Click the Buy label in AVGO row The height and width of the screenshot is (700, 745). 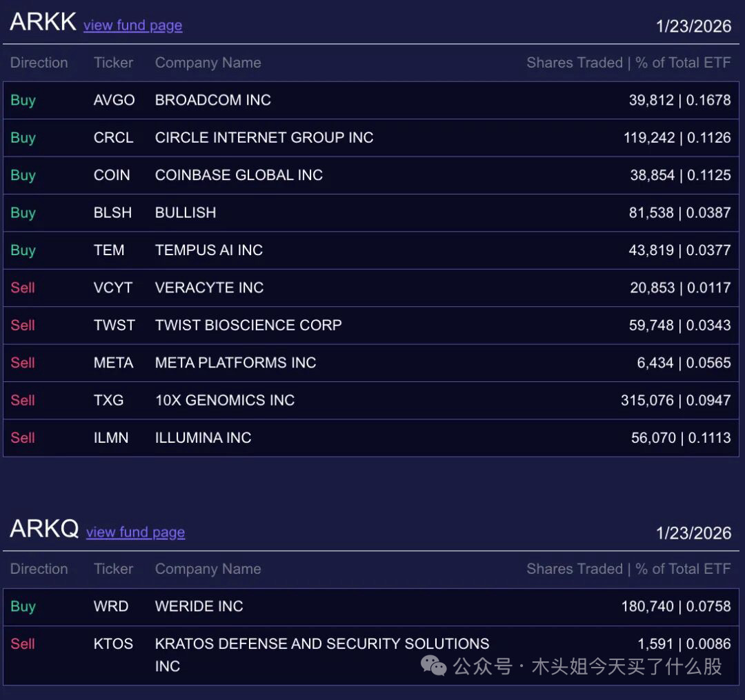pos(23,101)
